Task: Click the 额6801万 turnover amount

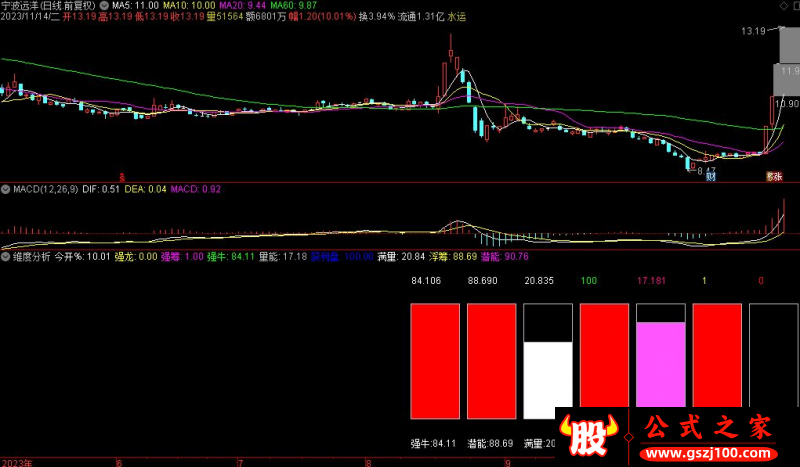Action: tap(266, 17)
